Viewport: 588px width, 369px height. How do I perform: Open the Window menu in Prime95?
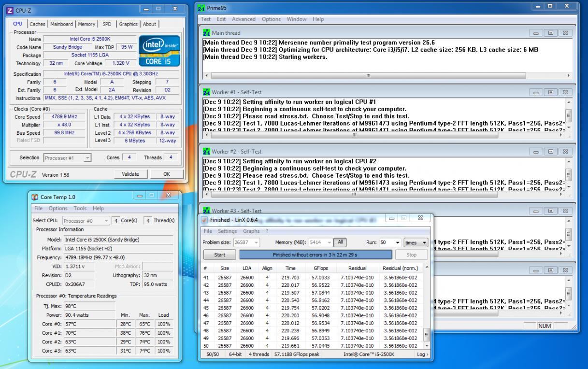click(x=296, y=19)
